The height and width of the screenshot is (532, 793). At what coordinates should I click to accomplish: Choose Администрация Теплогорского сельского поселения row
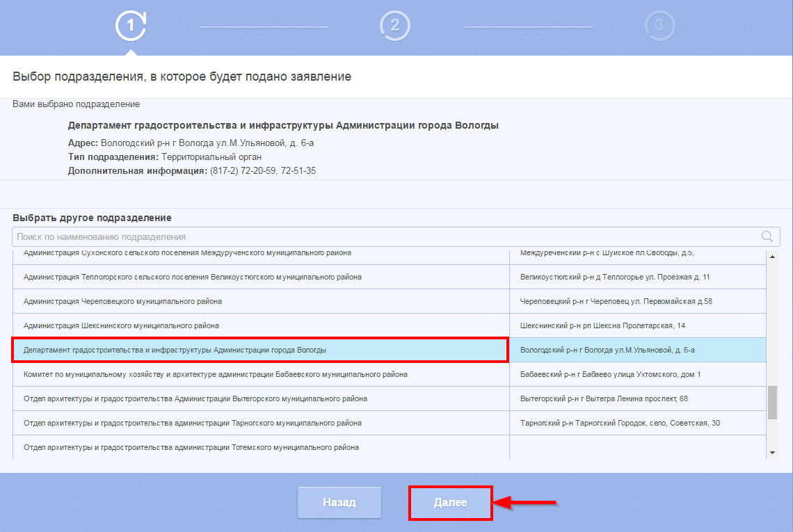click(192, 277)
